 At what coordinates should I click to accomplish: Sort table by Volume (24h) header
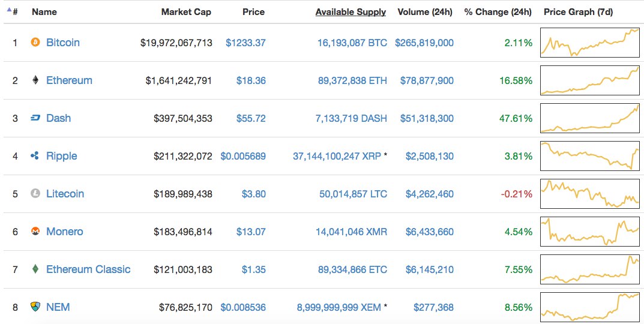point(425,12)
